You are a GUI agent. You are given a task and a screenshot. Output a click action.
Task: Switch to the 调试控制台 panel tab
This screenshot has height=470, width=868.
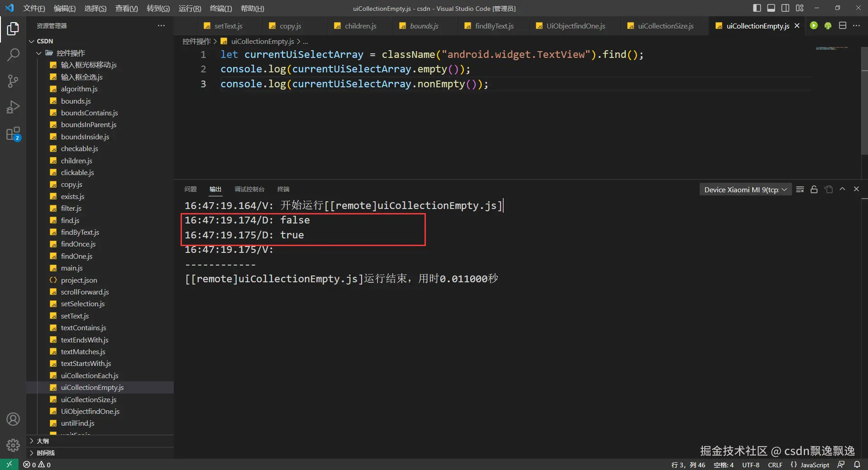point(249,189)
